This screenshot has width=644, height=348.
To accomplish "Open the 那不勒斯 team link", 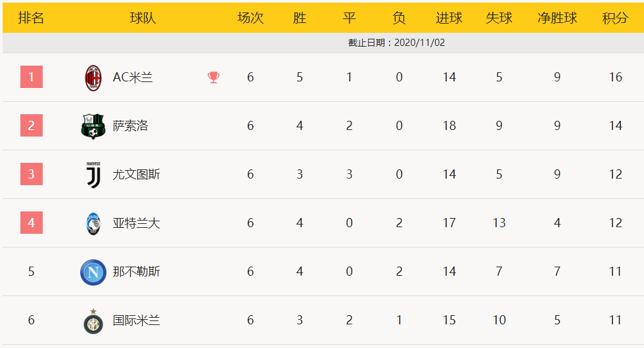I will [137, 271].
